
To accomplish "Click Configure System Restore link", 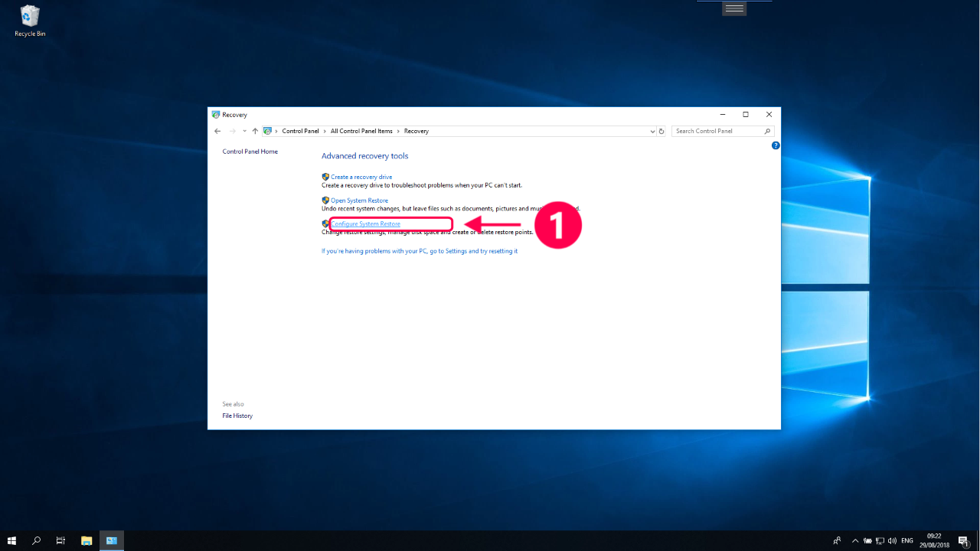I will [365, 223].
